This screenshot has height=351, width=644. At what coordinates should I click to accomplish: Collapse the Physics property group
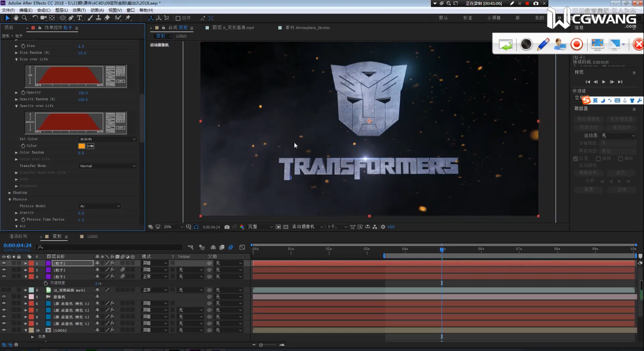coord(10,199)
